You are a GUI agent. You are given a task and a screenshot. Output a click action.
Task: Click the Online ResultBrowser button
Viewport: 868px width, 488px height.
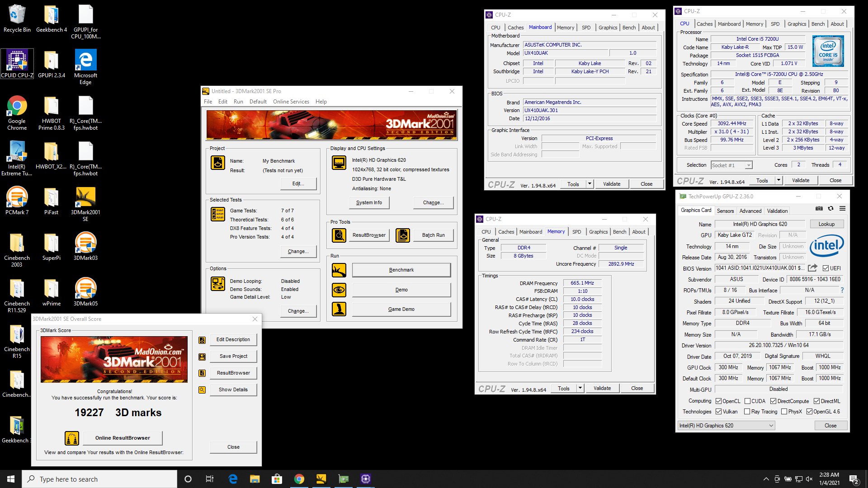point(123,438)
